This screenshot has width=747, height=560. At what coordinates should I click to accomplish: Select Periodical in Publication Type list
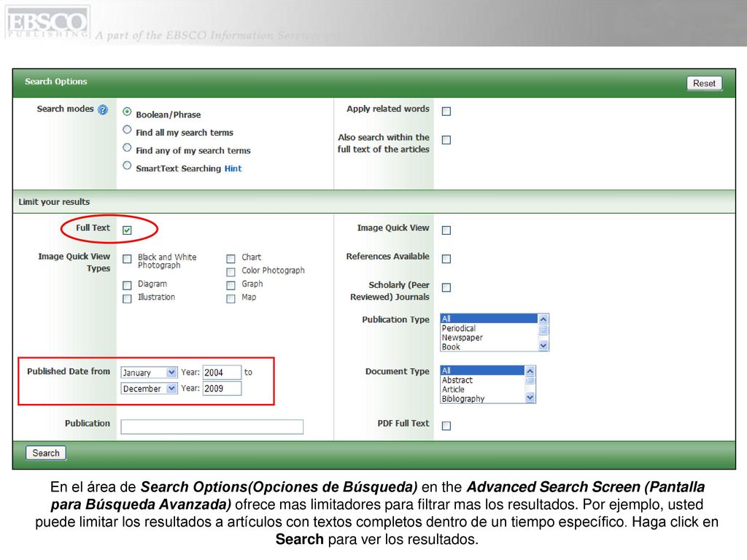(489, 328)
